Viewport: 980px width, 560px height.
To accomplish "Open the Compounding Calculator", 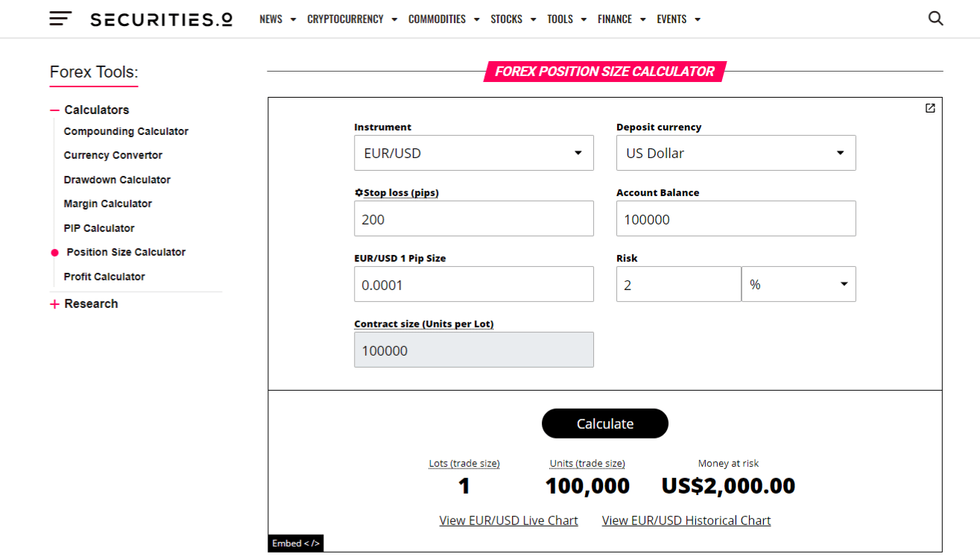I will (x=125, y=130).
